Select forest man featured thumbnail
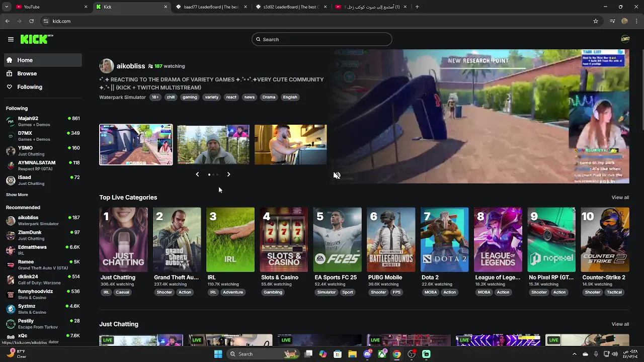The height and width of the screenshot is (362, 644). click(x=213, y=144)
